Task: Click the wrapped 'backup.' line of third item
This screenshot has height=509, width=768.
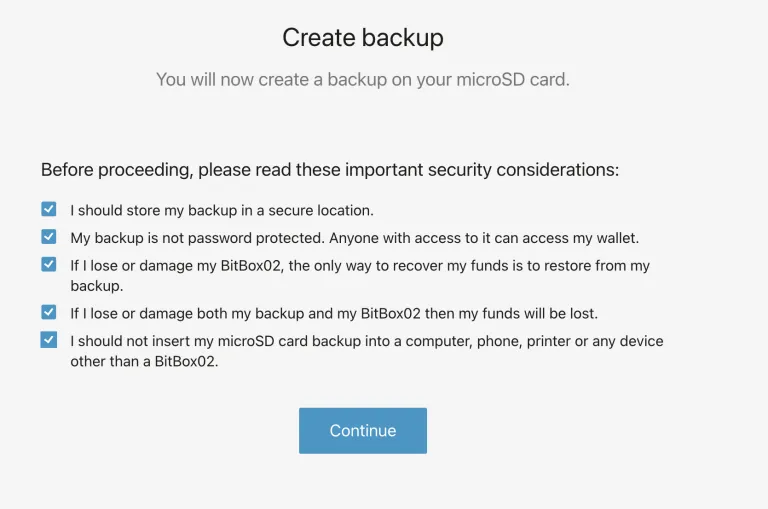Action: tap(96, 286)
